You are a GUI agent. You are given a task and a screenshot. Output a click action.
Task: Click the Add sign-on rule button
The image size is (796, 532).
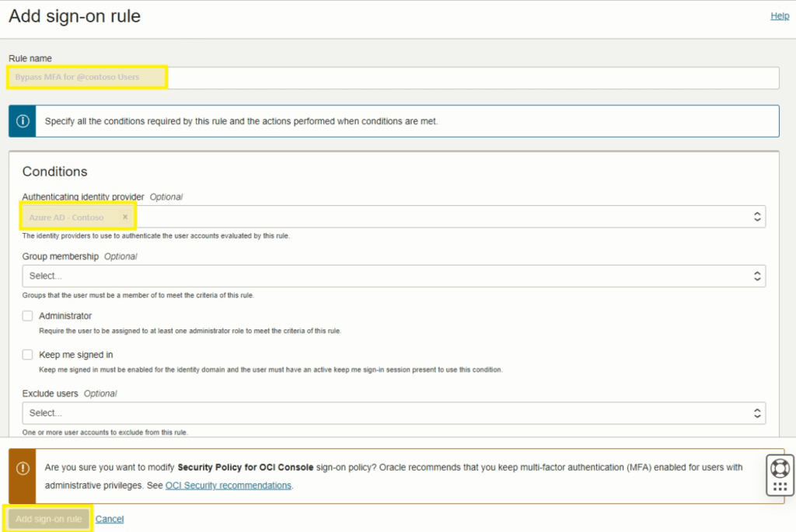[x=47, y=519]
